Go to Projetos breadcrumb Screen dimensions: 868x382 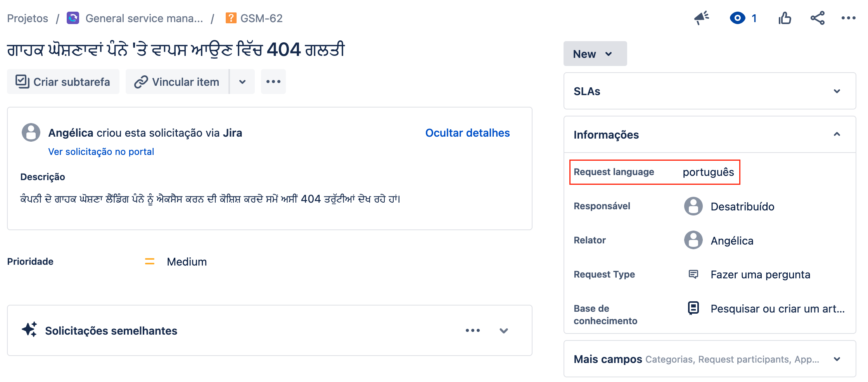click(x=28, y=18)
